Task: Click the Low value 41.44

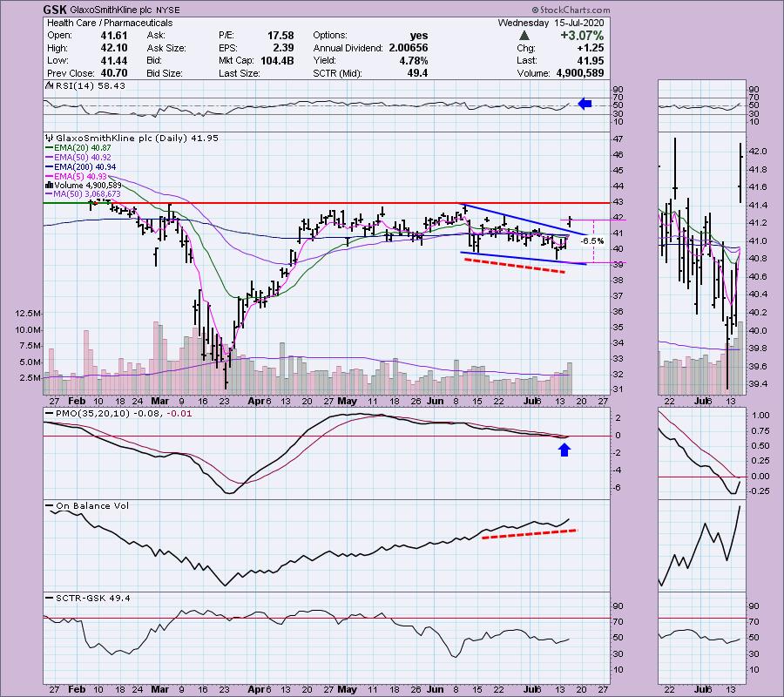Action: 114,60
